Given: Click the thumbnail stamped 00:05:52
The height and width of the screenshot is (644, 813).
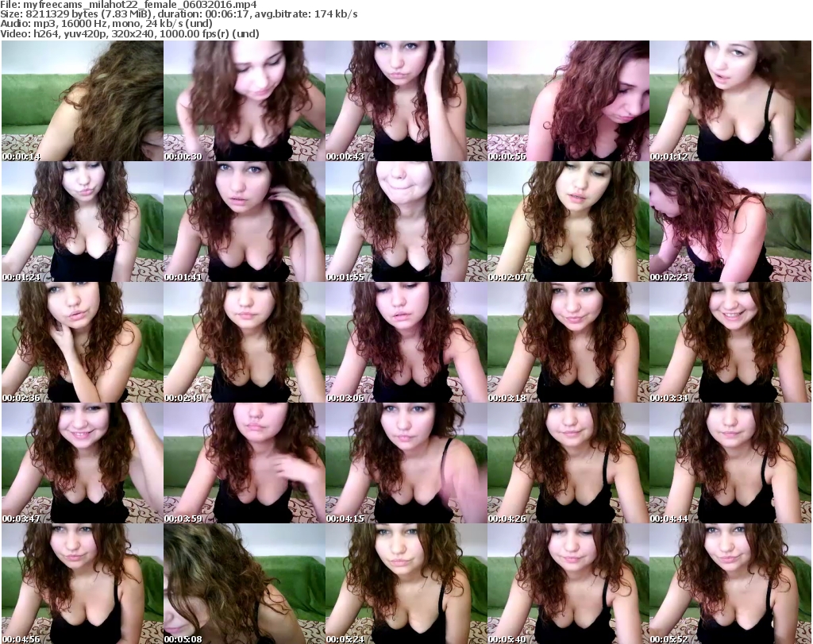Looking at the screenshot, I should pyautogui.click(x=730, y=584).
